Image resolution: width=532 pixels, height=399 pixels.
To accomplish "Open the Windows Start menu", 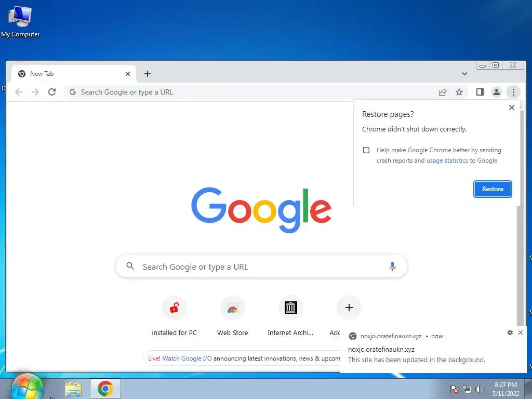I will point(27,388).
